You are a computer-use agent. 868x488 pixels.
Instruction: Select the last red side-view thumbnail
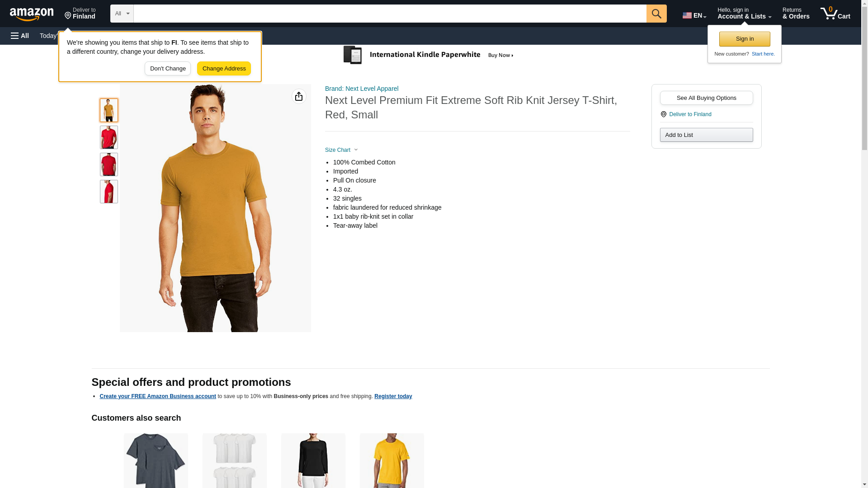[108, 192]
